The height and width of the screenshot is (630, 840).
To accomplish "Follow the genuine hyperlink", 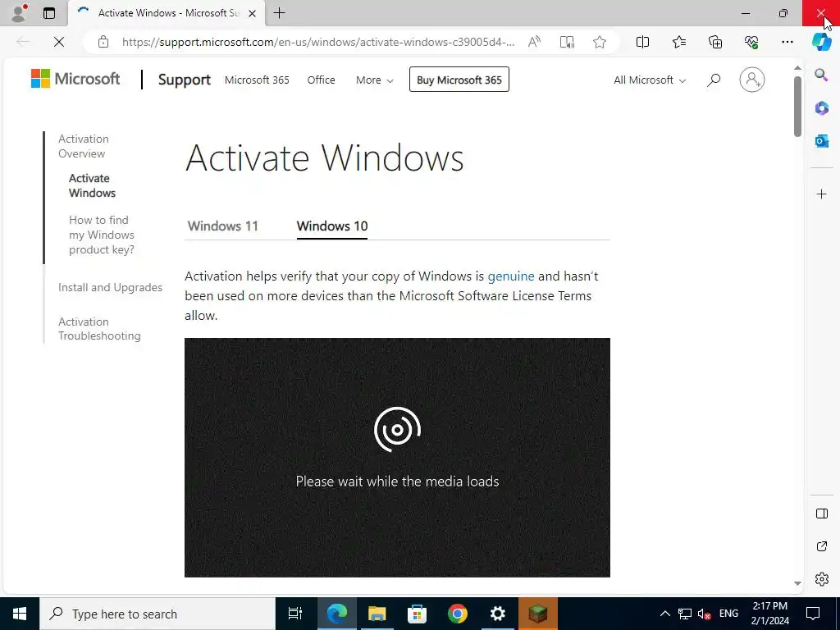I will [510, 276].
